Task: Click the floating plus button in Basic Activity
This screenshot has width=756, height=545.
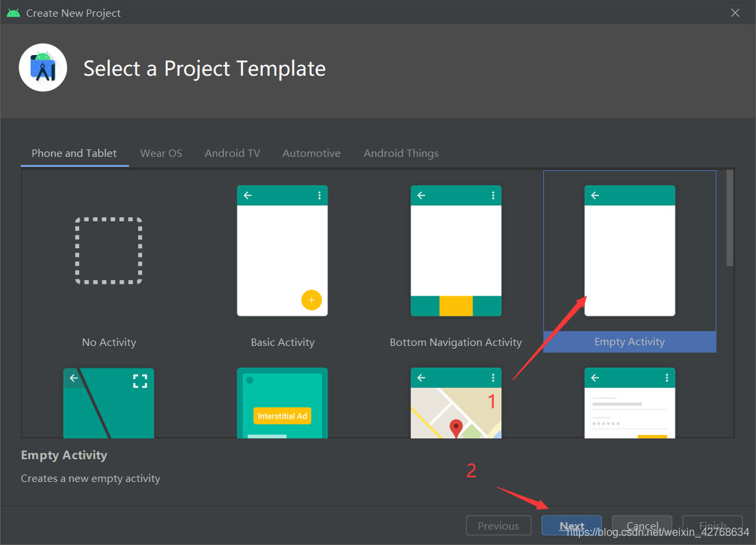Action: [311, 300]
